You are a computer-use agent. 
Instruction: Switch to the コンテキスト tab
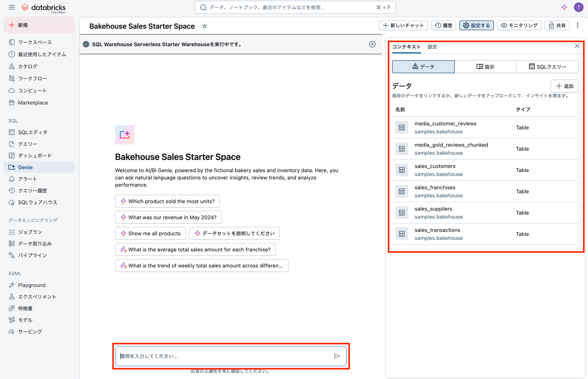[406, 47]
